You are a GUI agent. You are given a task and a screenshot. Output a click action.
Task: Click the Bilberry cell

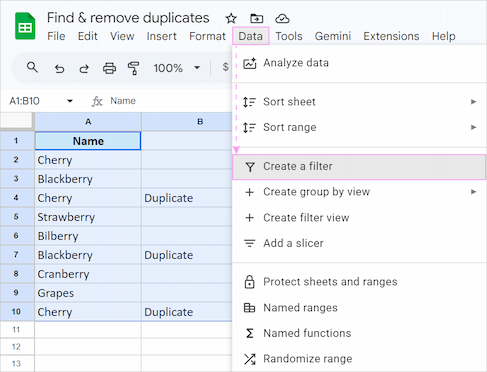[x=88, y=236]
